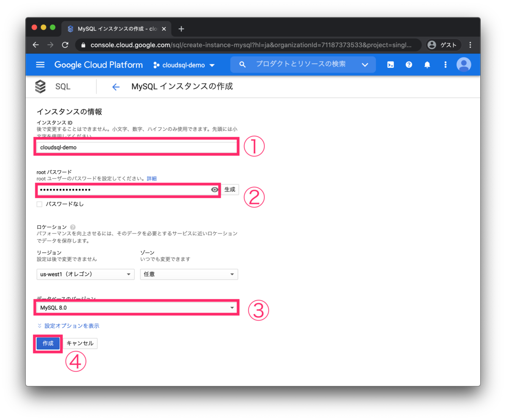506x420 pixels.
Task: View notifications via the bell icon
Action: pyautogui.click(x=427, y=65)
